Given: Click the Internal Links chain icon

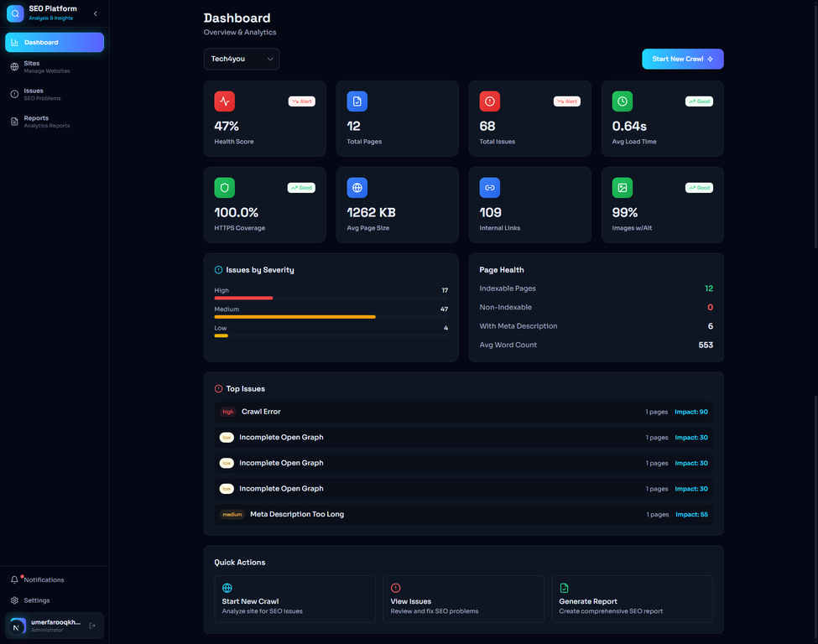Looking at the screenshot, I should tap(489, 187).
